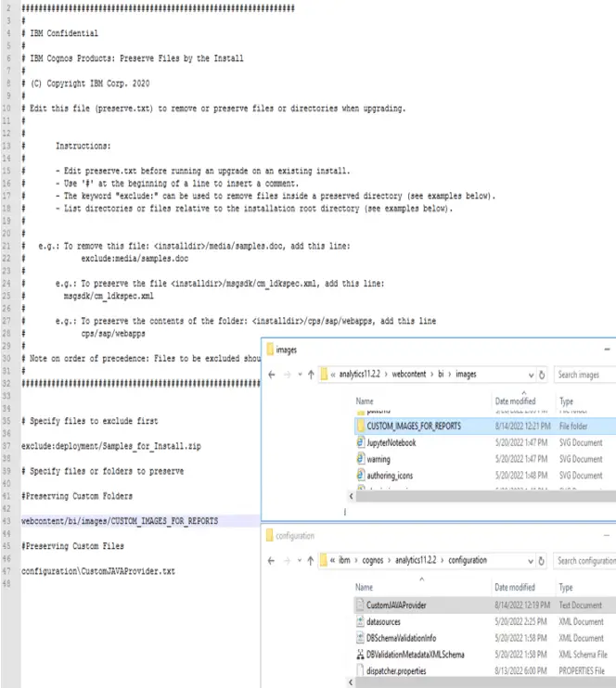Click date 8/14/2022 12:21 PM cell

(x=523, y=426)
